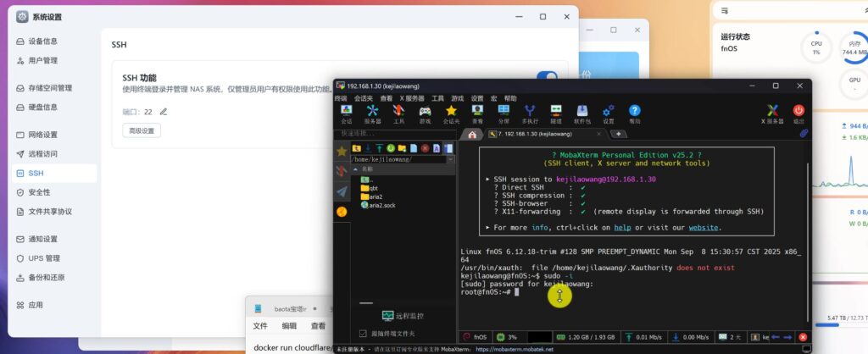Open the home tab icon in MobaXterm
This screenshot has height=354, width=868.
click(x=472, y=134)
